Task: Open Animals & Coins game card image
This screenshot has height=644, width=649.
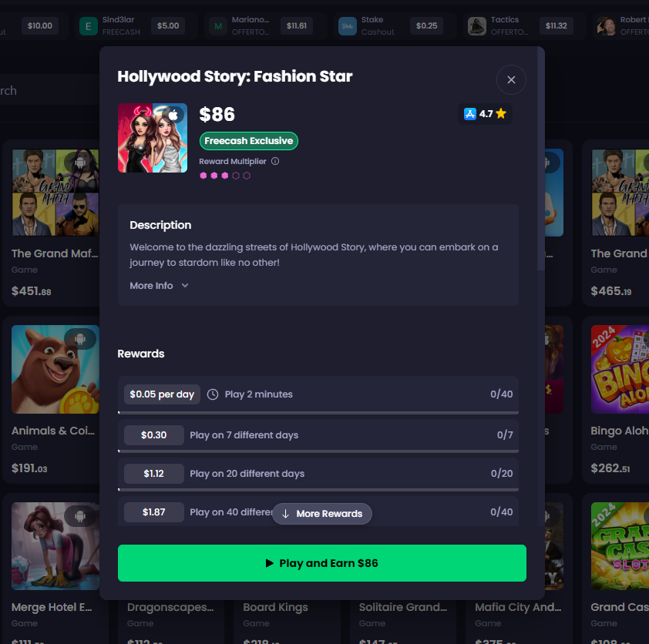Action: tap(55, 369)
